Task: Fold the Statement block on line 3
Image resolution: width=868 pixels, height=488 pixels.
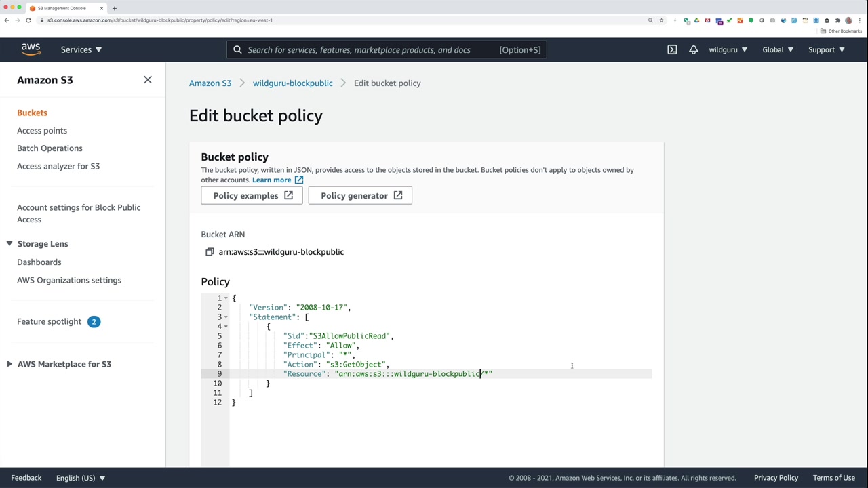Action: [226, 317]
